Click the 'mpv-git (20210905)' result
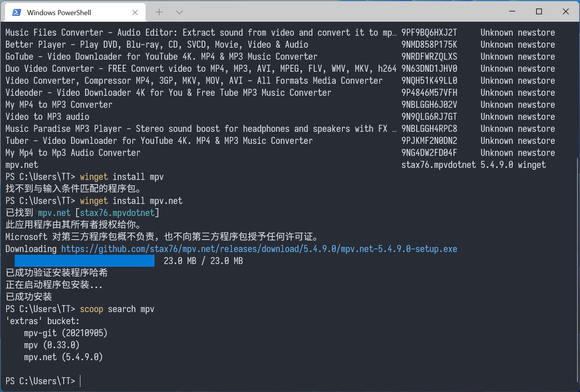580x392 pixels. pyautogui.click(x=66, y=333)
